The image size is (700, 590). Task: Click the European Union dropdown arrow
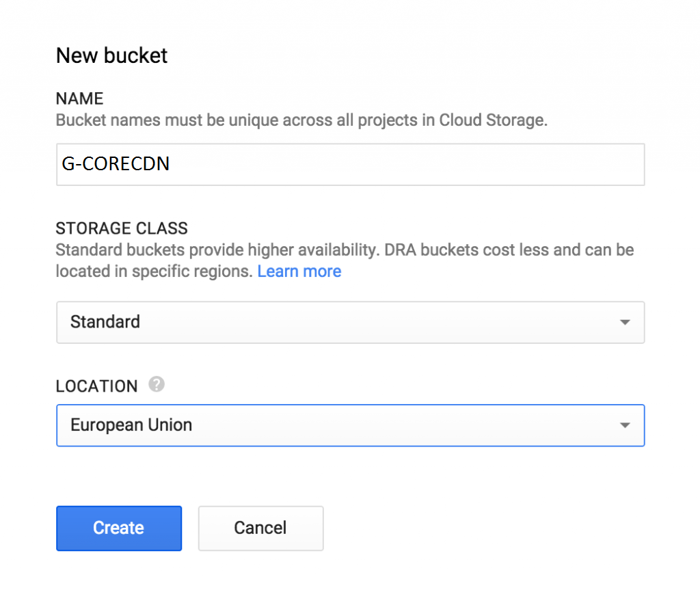624,425
